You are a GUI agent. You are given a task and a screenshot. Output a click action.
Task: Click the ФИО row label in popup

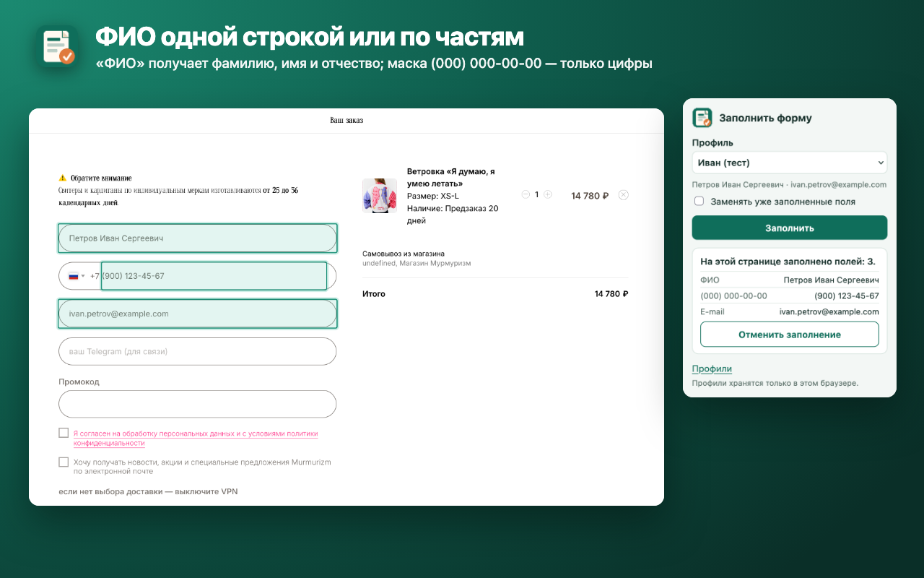[710, 280]
